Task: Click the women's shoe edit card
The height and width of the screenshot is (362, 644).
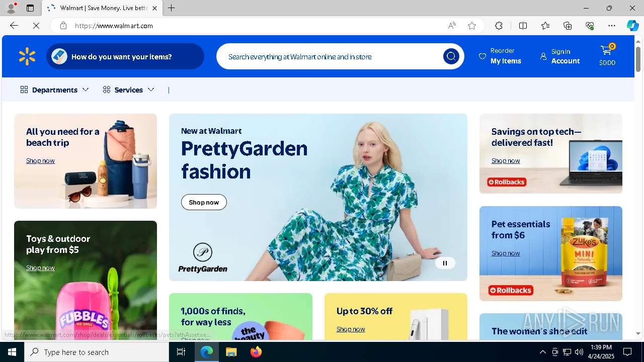Action: point(550,326)
